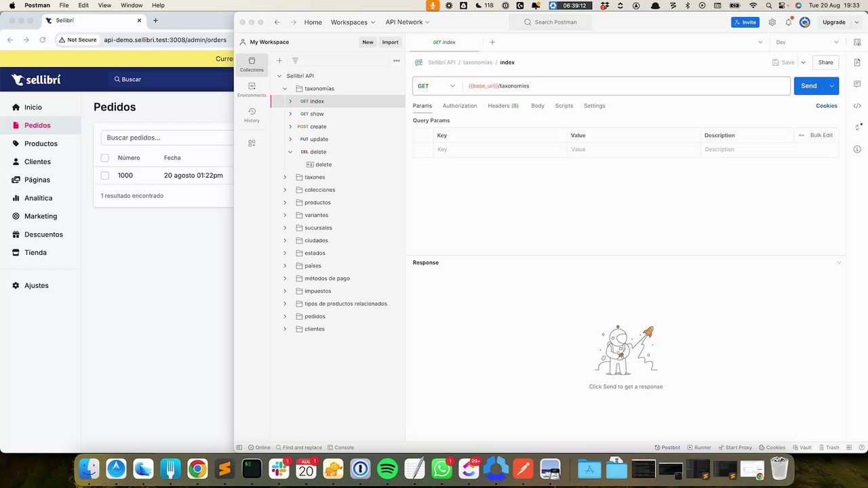Collapse the Response panel chevron

point(839,263)
